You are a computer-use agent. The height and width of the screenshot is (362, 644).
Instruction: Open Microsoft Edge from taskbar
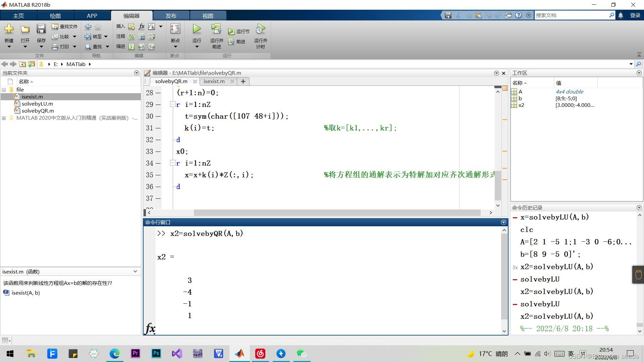tap(114, 354)
